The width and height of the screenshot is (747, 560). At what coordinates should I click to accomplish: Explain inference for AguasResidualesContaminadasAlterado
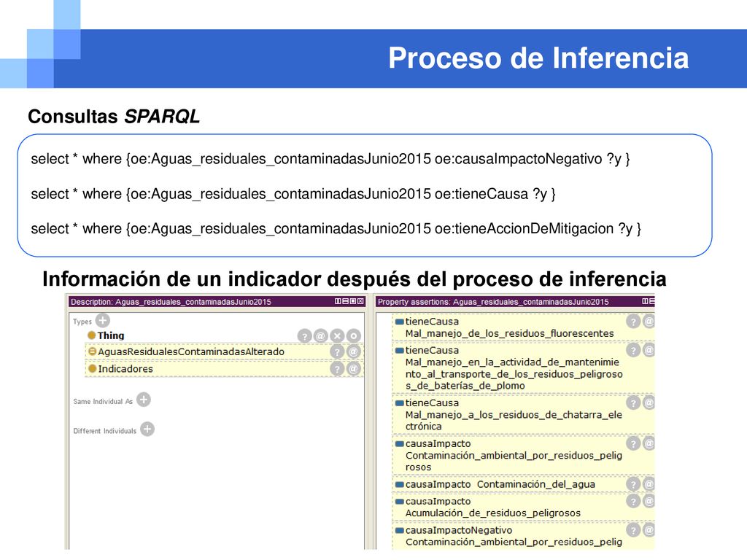click(337, 352)
